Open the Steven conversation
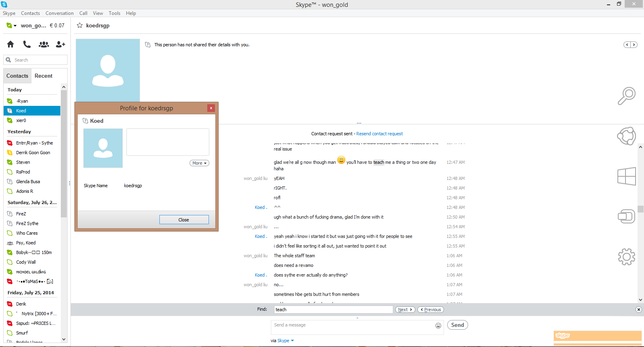This screenshot has width=644, height=347. click(x=32, y=162)
